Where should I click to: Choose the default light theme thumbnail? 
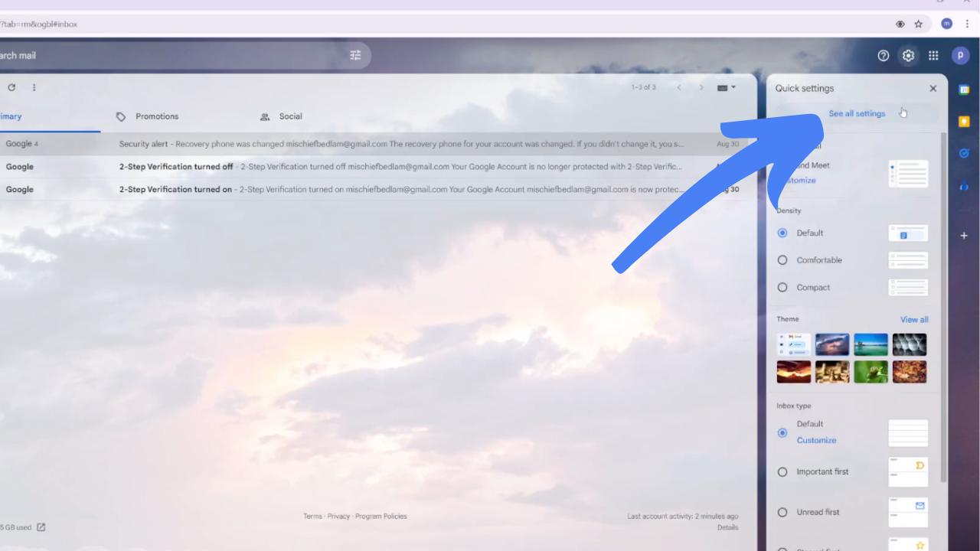click(794, 344)
